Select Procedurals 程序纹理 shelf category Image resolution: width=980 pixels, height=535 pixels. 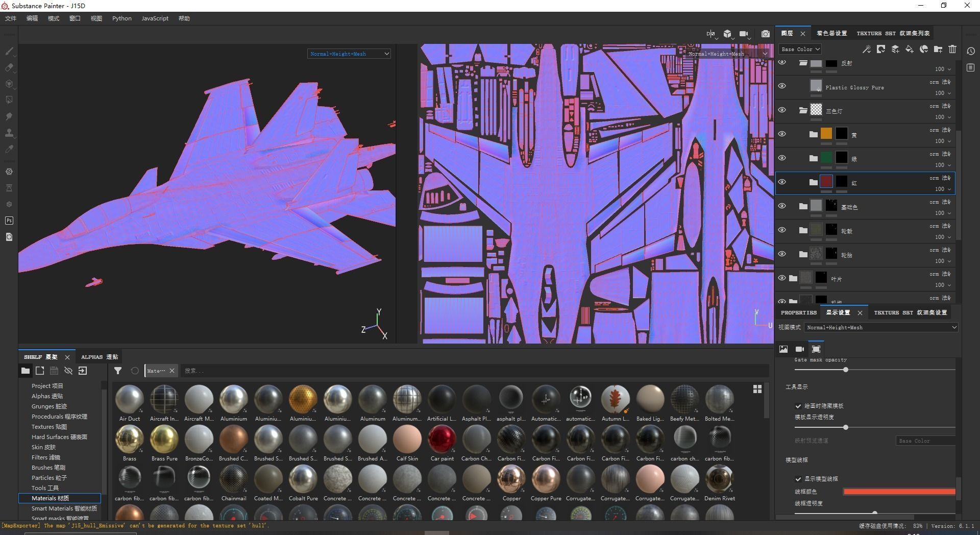(x=59, y=417)
